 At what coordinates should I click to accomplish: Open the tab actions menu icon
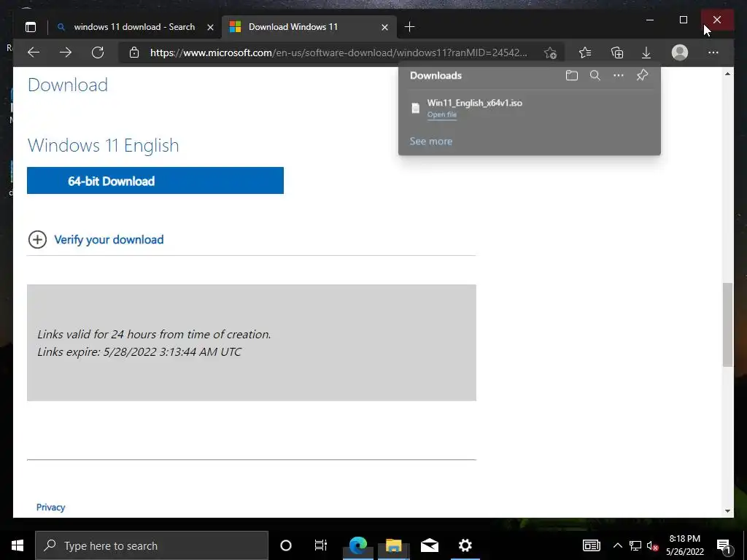click(31, 27)
